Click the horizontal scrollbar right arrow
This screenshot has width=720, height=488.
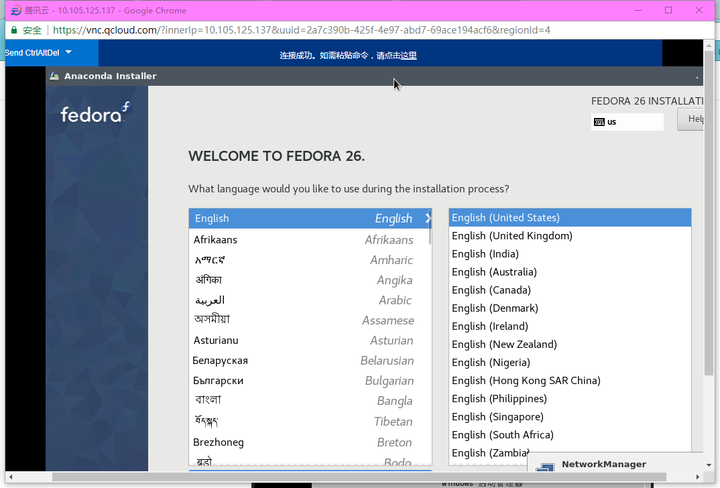(696, 477)
